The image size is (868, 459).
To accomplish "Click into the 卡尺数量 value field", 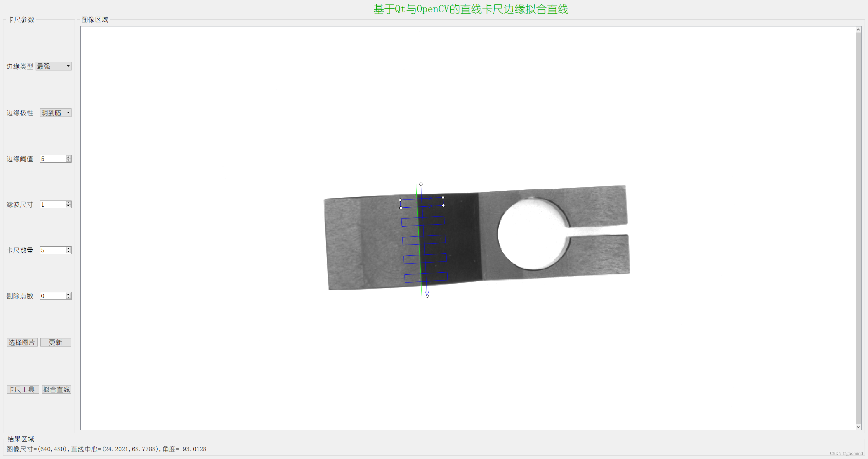I will (x=53, y=250).
